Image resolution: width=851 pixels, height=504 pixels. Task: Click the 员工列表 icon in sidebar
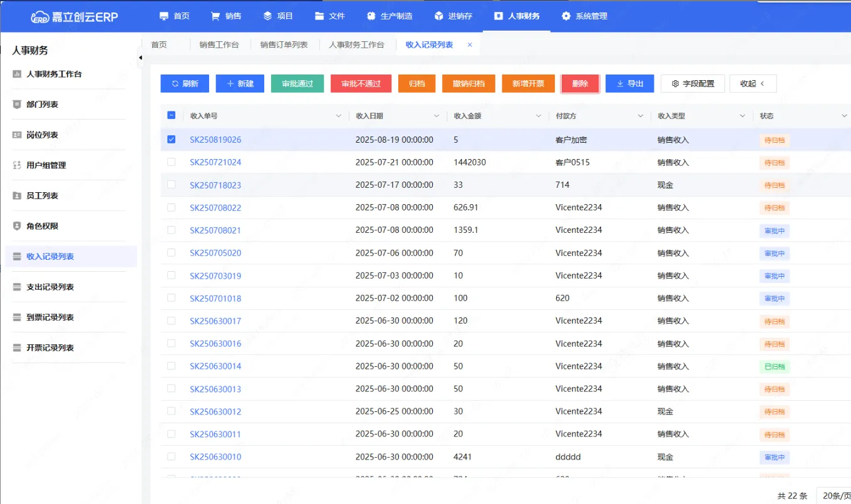pyautogui.click(x=17, y=196)
